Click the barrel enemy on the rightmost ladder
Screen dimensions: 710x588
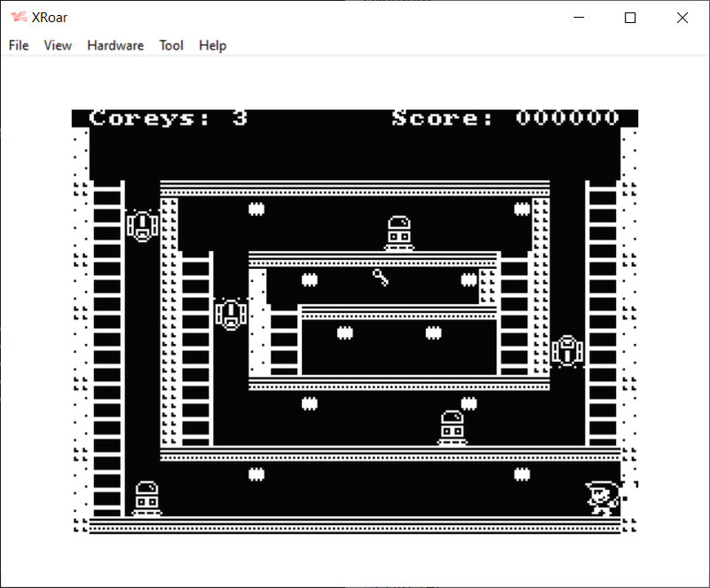click(x=566, y=350)
